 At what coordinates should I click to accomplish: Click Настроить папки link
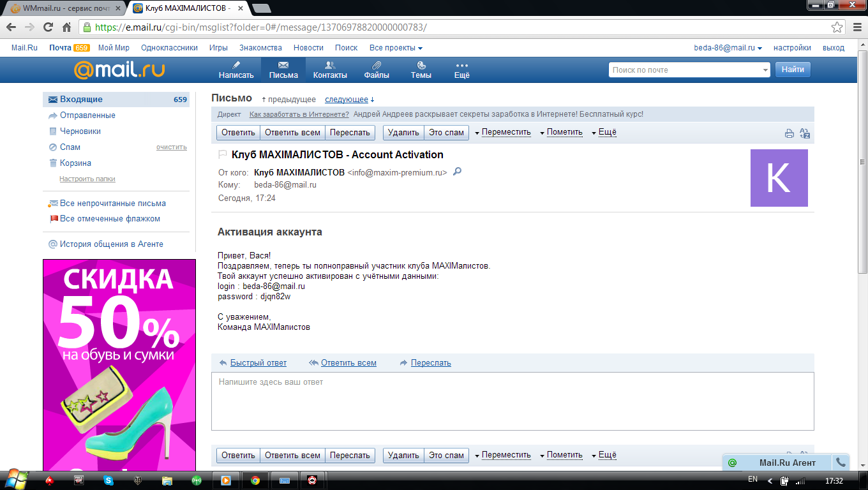tap(87, 179)
